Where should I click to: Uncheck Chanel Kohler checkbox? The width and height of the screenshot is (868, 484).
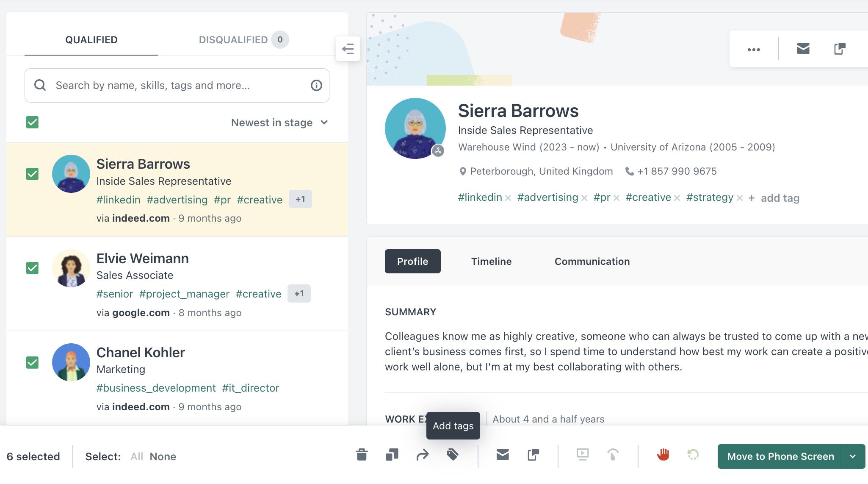pos(33,363)
